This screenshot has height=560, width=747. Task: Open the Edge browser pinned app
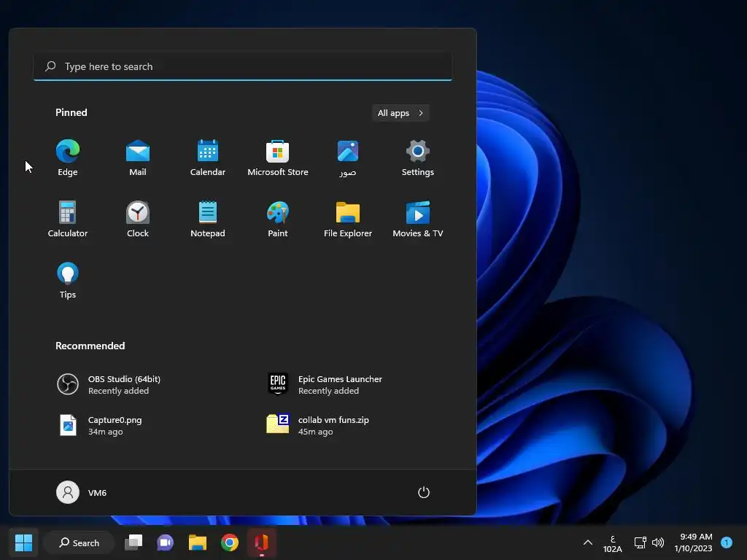click(68, 158)
